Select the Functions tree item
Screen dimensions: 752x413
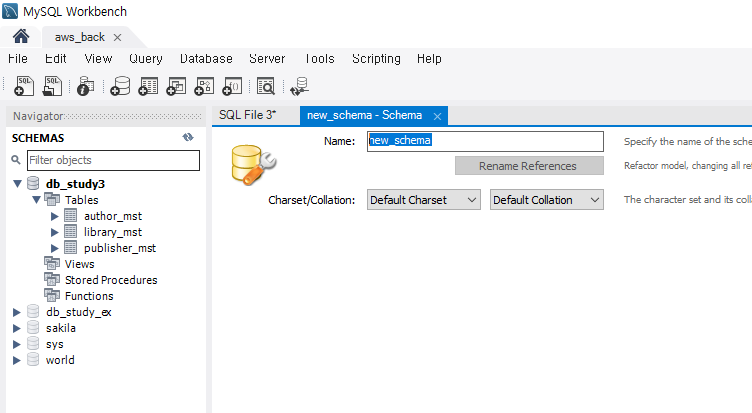tap(89, 296)
